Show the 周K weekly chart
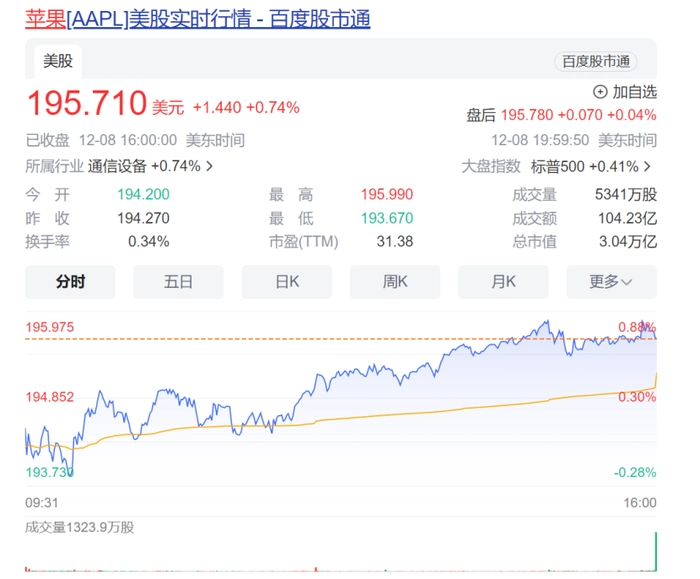Screen dimensions: 700x579 click(x=395, y=282)
